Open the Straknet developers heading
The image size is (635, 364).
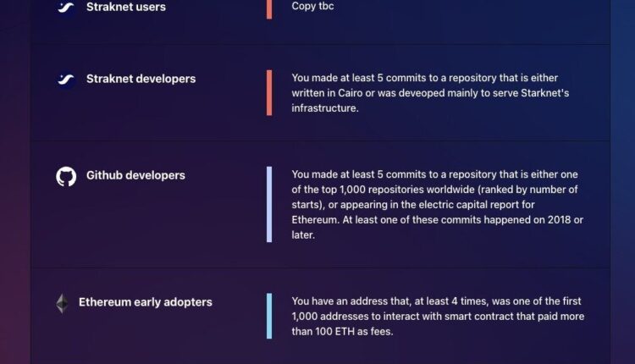pyautogui.click(x=141, y=79)
